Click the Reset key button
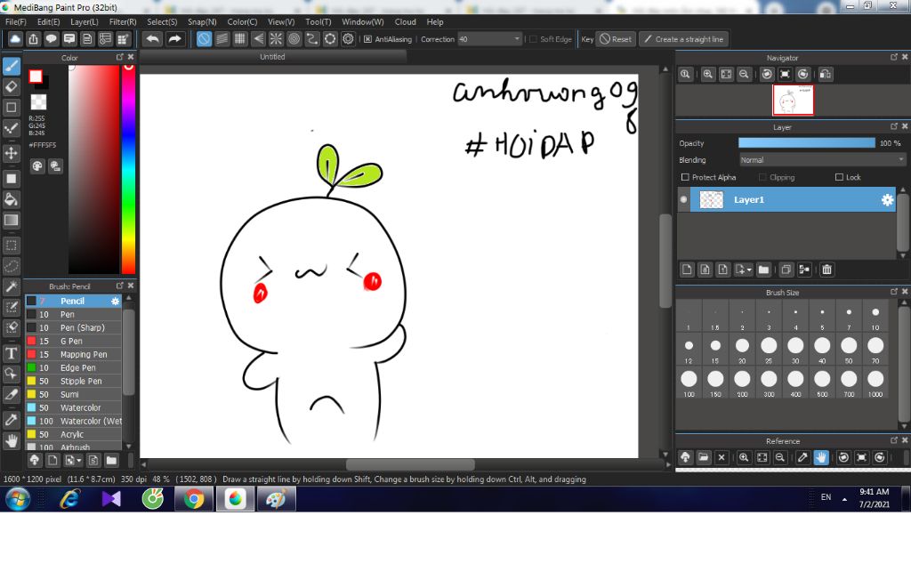The width and height of the screenshot is (911, 588). click(x=615, y=39)
